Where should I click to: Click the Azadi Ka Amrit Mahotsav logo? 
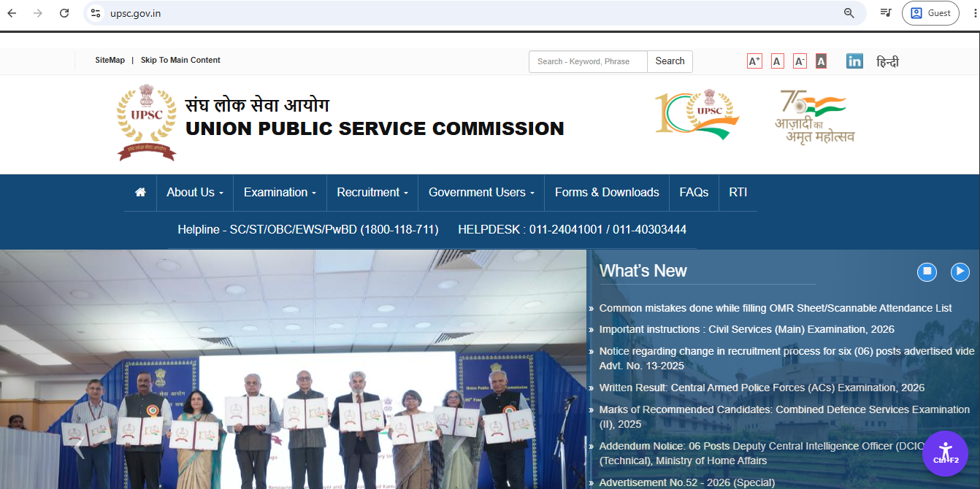tap(814, 117)
